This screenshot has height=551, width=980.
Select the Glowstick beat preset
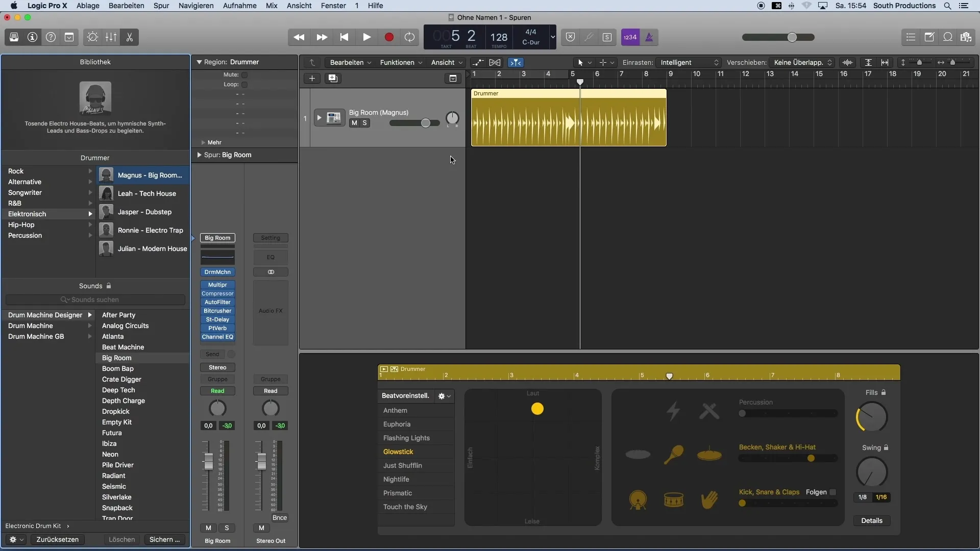398,452
